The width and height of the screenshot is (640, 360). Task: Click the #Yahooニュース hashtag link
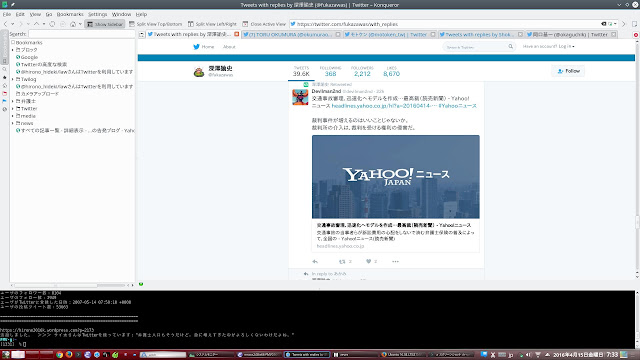tap(458, 106)
